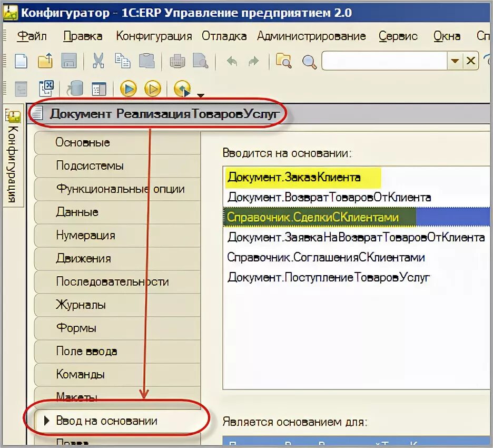Open the Конфигурация vertical side panel tab
Image resolution: width=493 pixels, height=448 pixels.
coord(13,155)
